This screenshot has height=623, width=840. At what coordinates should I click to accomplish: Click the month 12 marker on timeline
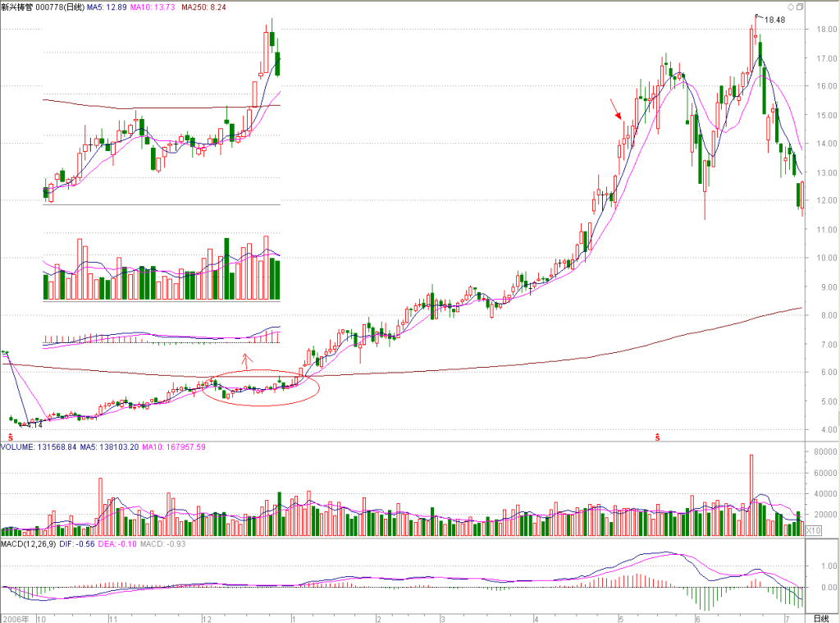pos(208,619)
